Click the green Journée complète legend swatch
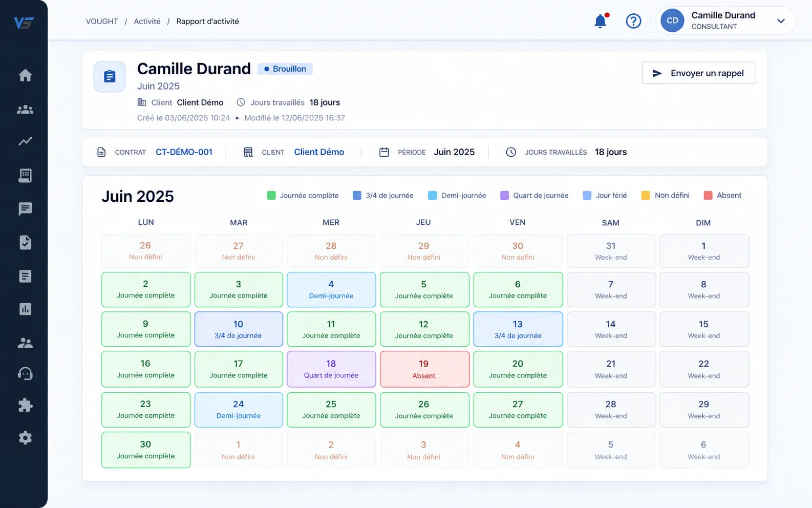This screenshot has height=508, width=812. coord(271,195)
